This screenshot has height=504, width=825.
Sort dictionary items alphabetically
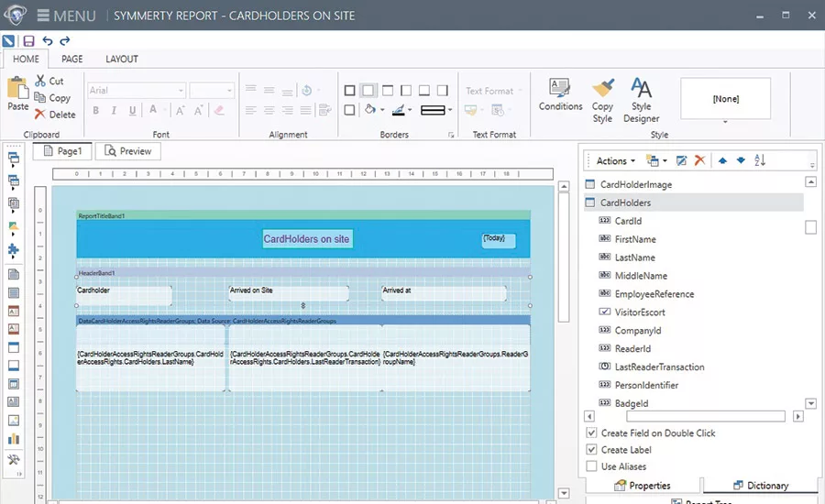click(760, 160)
